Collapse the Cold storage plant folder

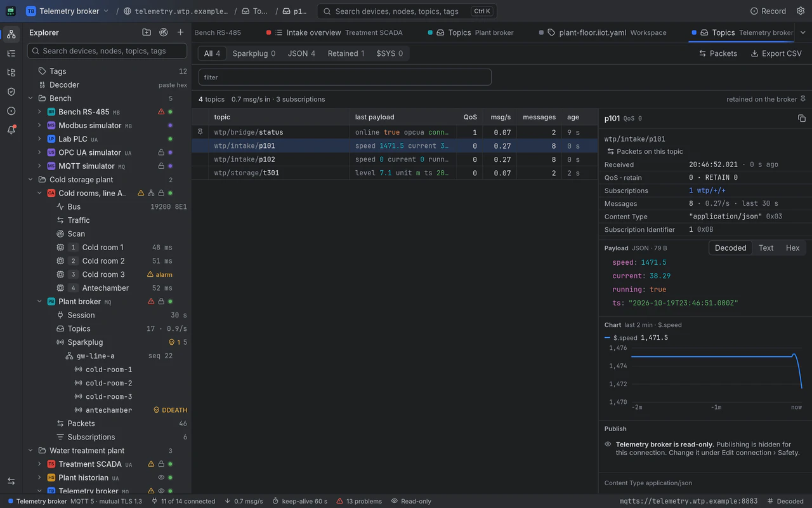(30, 180)
